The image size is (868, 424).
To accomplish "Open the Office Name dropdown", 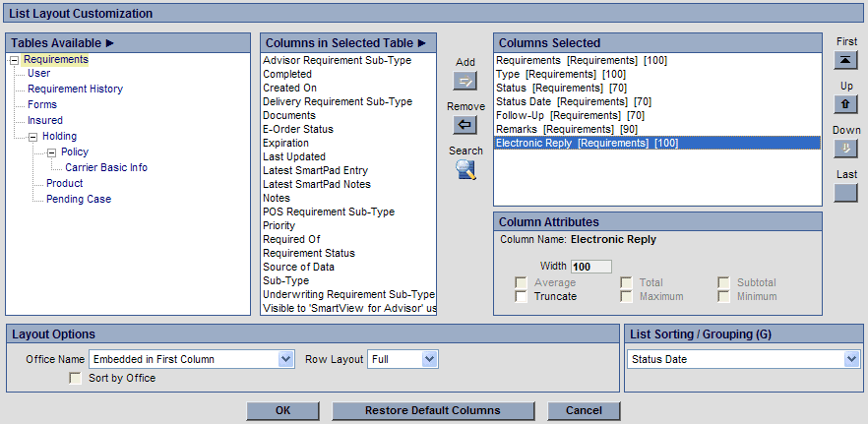I will 192,360.
